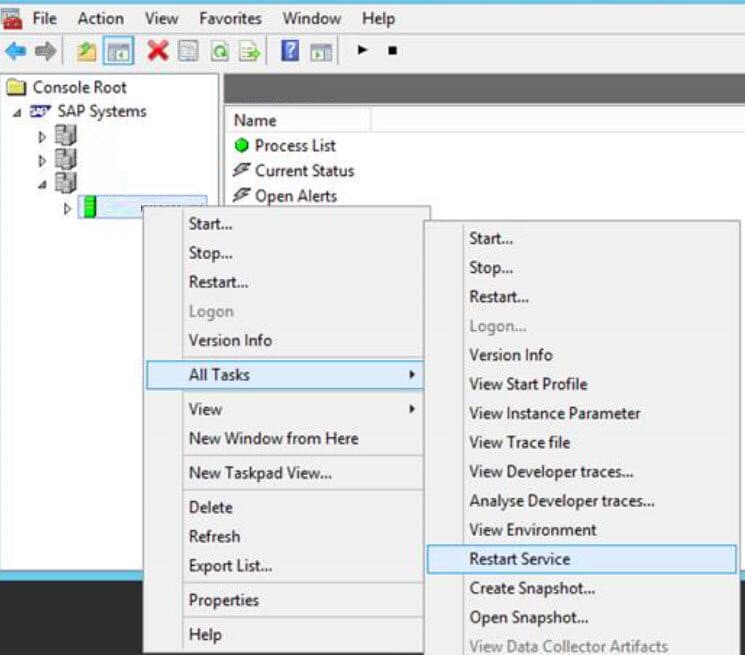Click the blue Back arrow in toolbar
Image resolution: width=745 pixels, height=655 pixels.
tap(15, 50)
